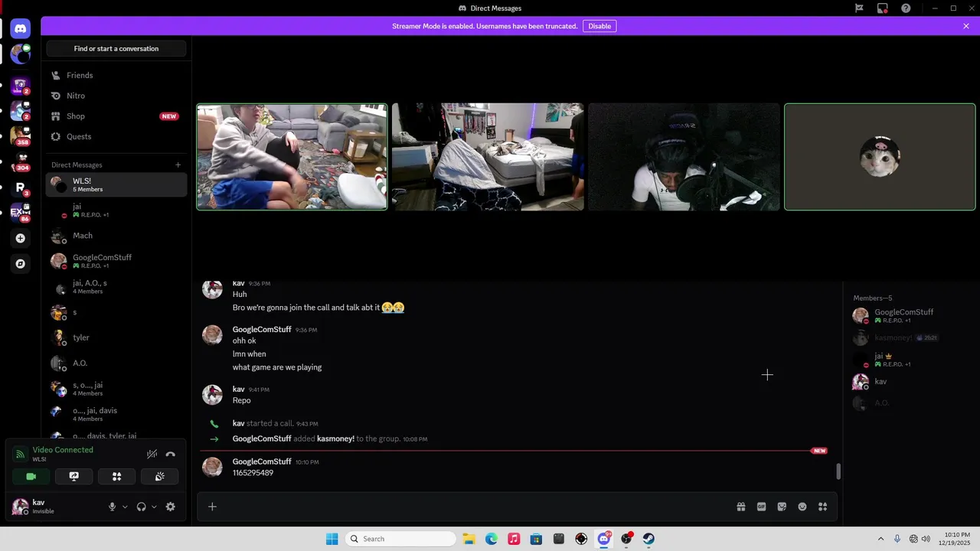Click the kasmoney! mention in group message

335,439
